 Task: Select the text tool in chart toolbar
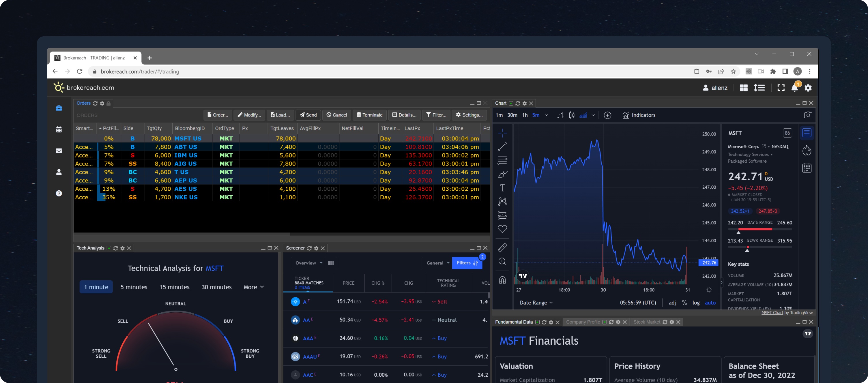(x=502, y=188)
